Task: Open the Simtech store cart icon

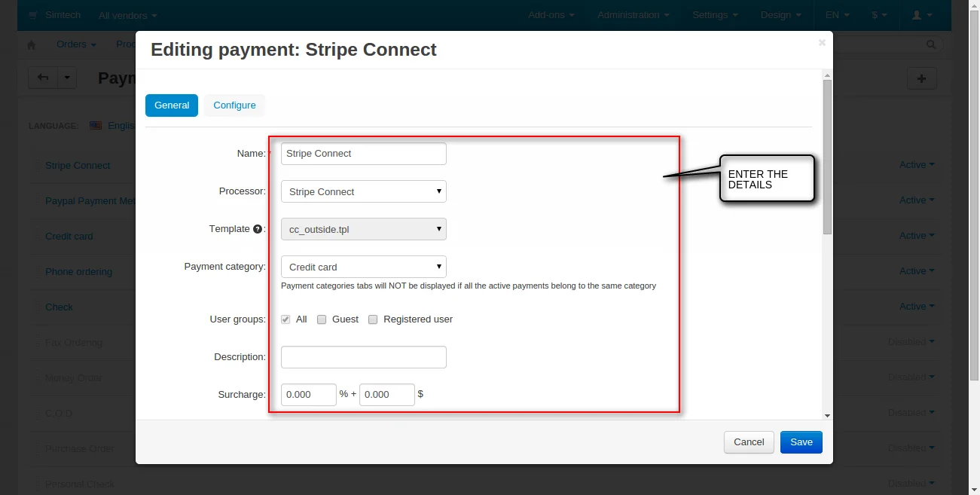Action: point(33,15)
